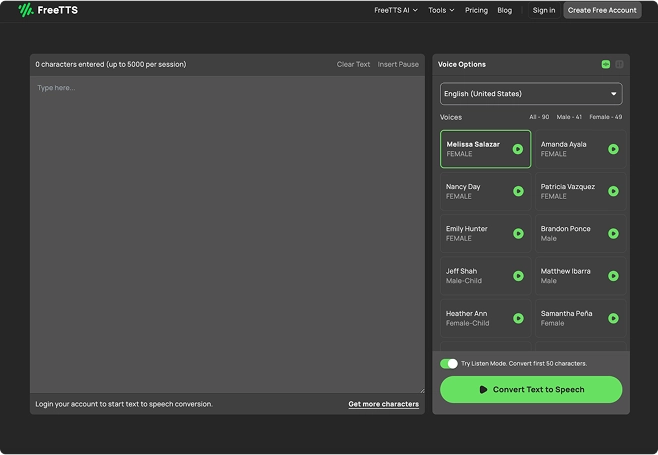Preview Samantha Peña voice sample
Screen dimensions: 658x455
tap(613, 318)
